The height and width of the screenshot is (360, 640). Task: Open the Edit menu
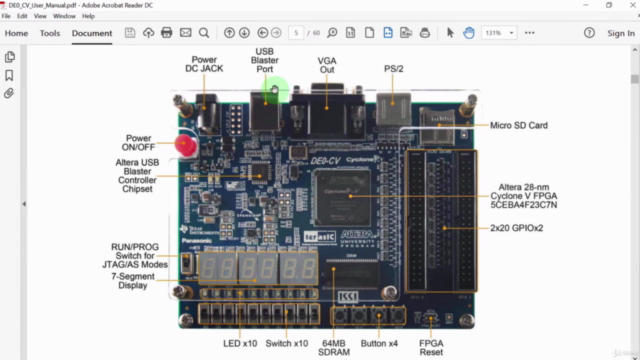22,16
